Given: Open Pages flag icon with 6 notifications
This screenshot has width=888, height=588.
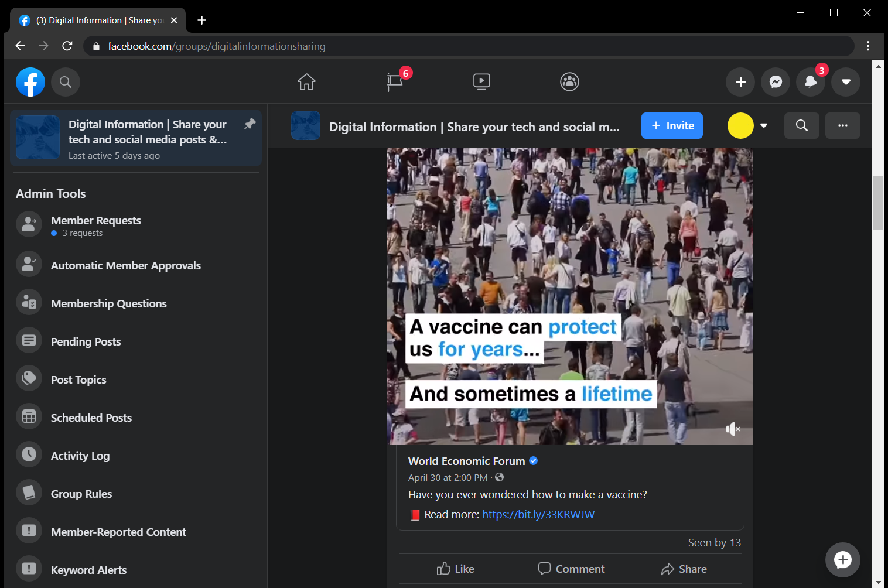Looking at the screenshot, I should point(396,81).
